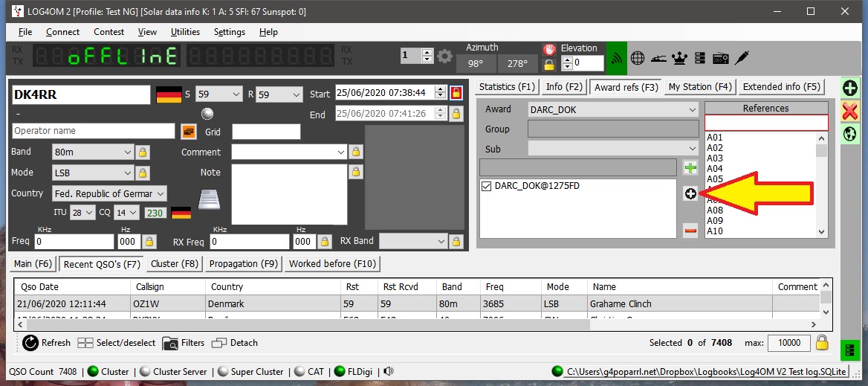This screenshot has width=868, height=386.
Task: Click the Refresh icon button
Action: pos(47,343)
